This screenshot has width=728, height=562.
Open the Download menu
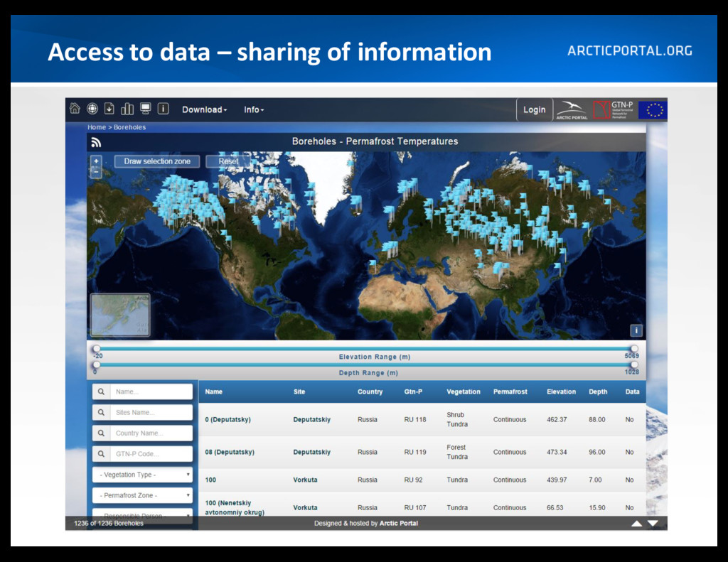pyautogui.click(x=204, y=109)
